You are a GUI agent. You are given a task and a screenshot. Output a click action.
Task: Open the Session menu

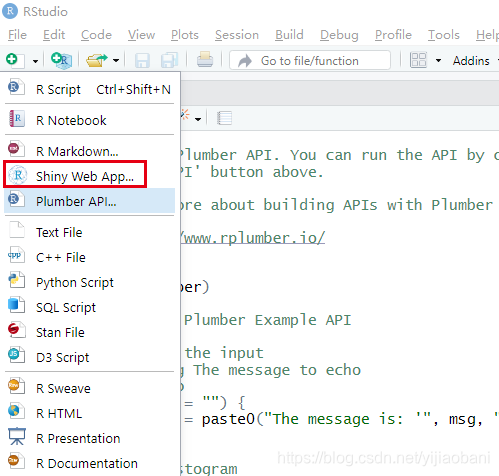pos(237,35)
